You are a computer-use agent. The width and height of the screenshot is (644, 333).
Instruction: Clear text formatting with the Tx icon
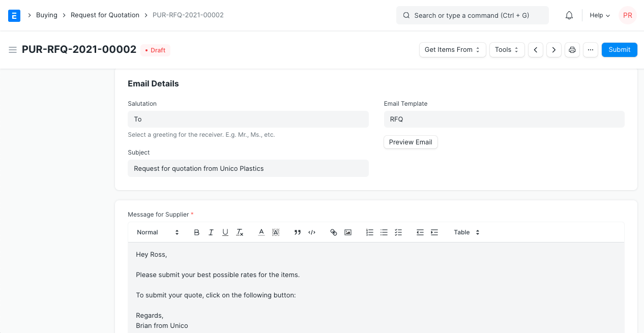pos(239,232)
